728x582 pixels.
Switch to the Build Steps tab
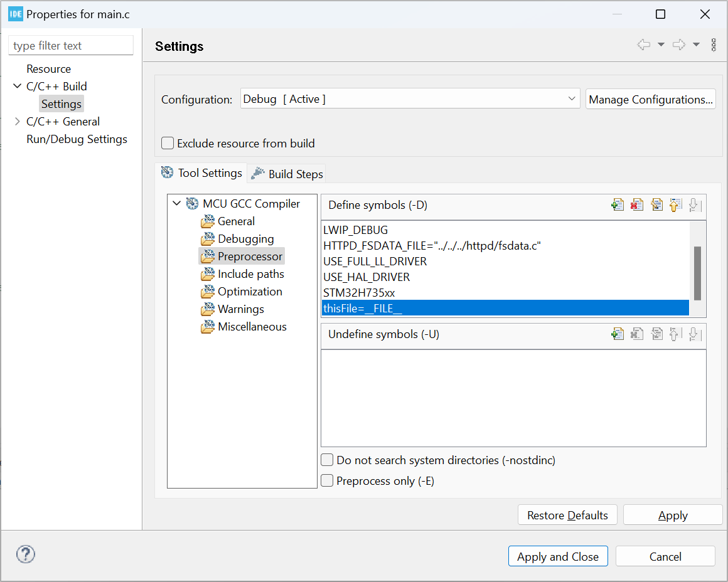287,174
